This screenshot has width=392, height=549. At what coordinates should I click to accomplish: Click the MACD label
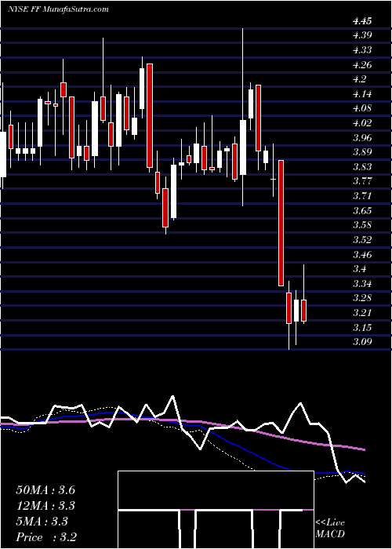(x=330, y=534)
